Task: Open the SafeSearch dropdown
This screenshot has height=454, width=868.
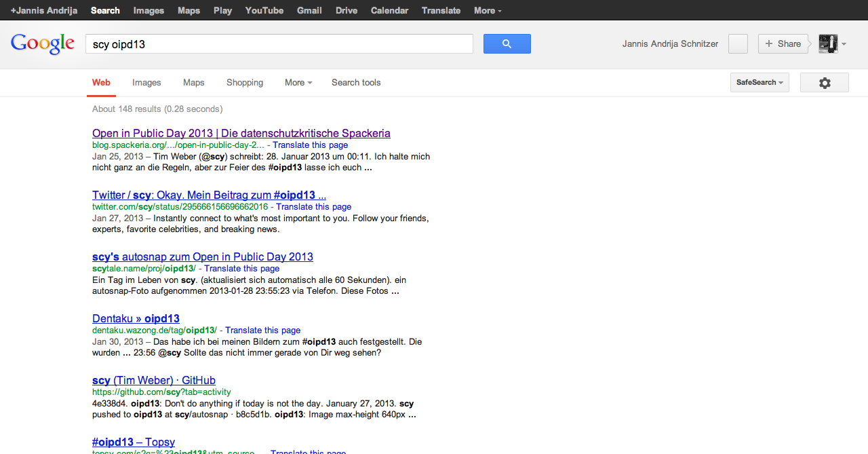Action: coord(759,82)
